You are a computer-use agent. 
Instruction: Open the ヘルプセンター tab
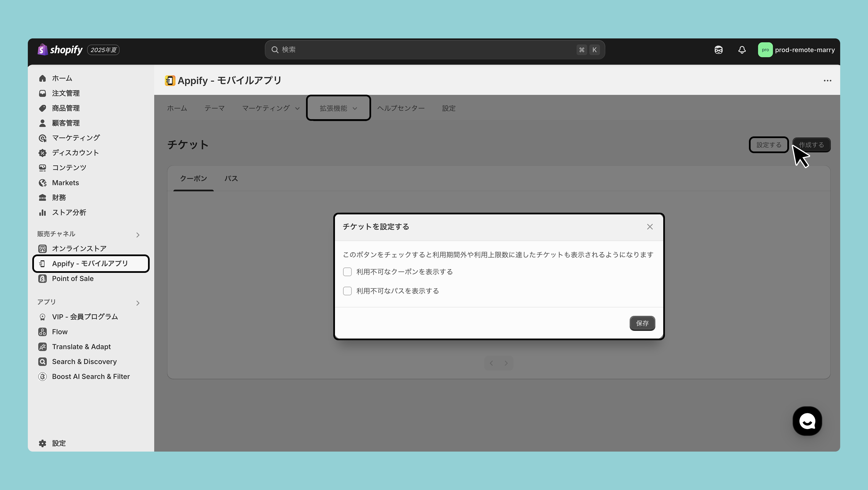click(401, 108)
